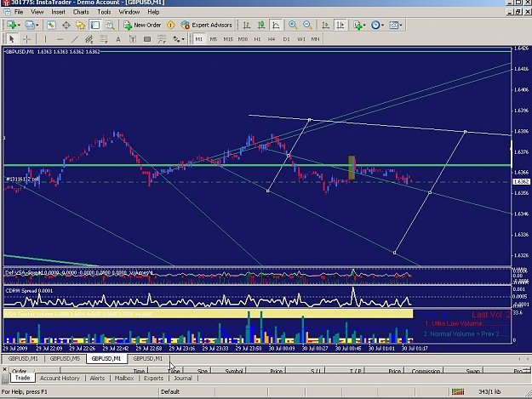532x399 pixels.
Task: Switch timeframe to W1
Action: pyautogui.click(x=301, y=39)
